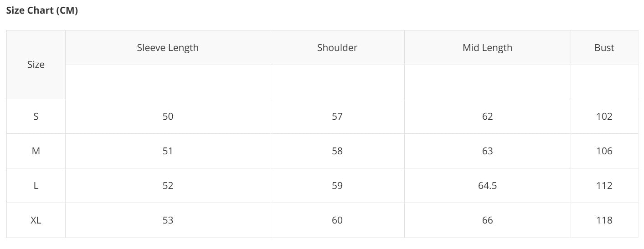Click the Size header cell
Image resolution: width=644 pixels, height=249 pixels.
pos(36,65)
